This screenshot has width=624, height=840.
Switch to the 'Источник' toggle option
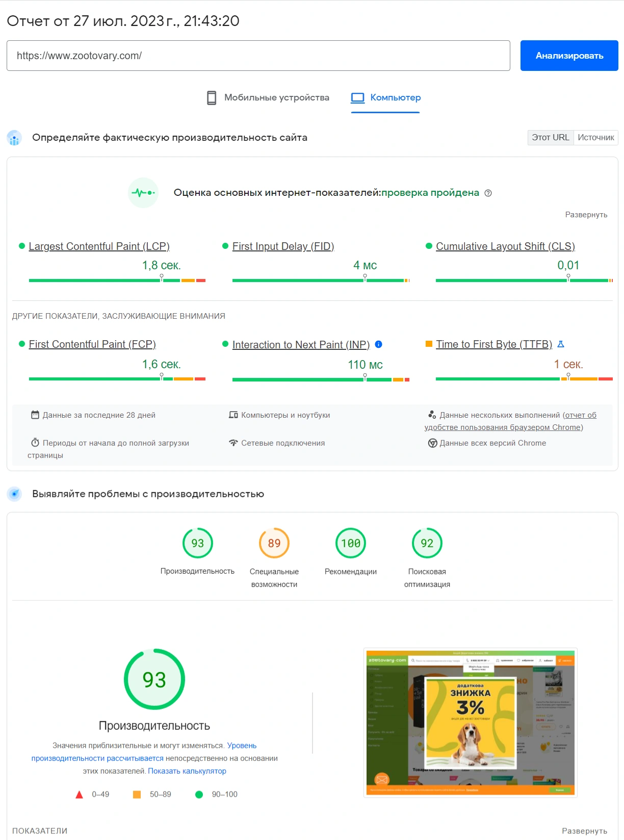point(595,138)
